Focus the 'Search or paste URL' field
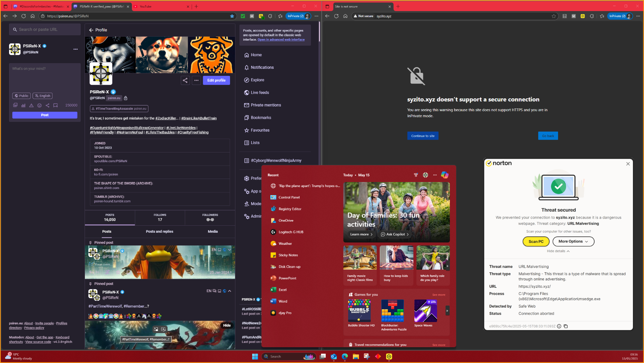This screenshot has height=363, width=644. point(45,30)
